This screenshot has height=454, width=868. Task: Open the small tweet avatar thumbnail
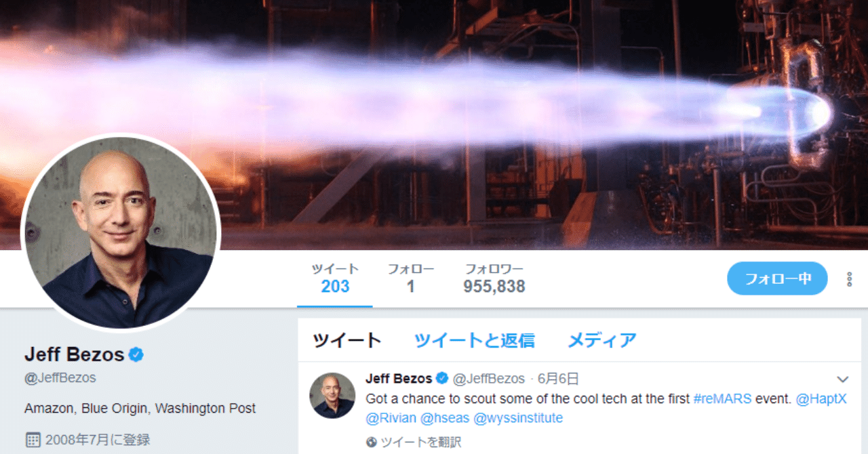pos(332,395)
